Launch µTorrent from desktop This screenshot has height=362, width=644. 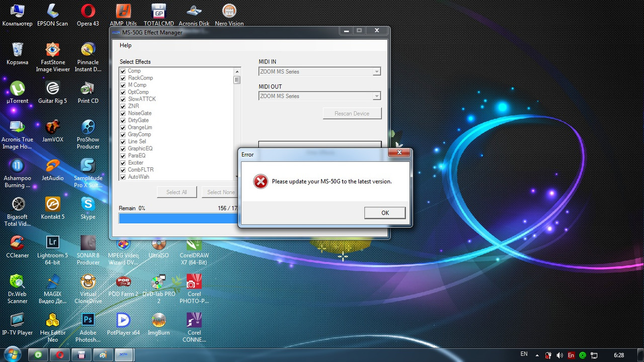tap(17, 92)
